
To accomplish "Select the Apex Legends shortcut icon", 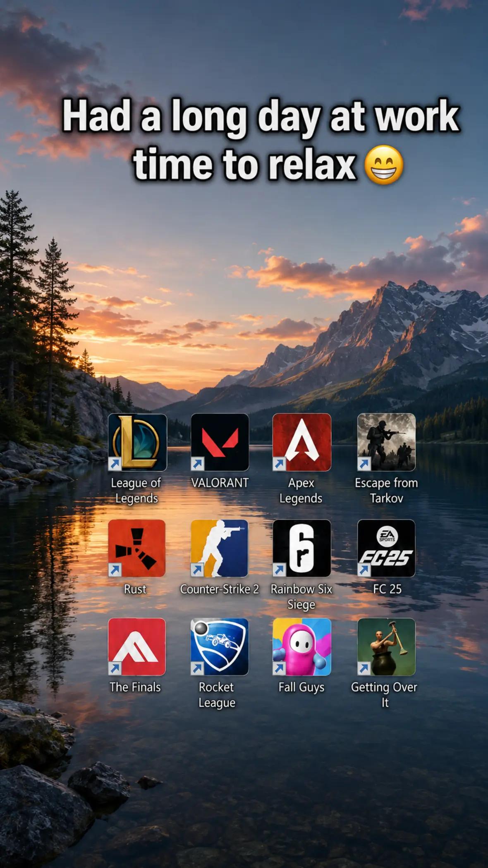I will point(302,442).
